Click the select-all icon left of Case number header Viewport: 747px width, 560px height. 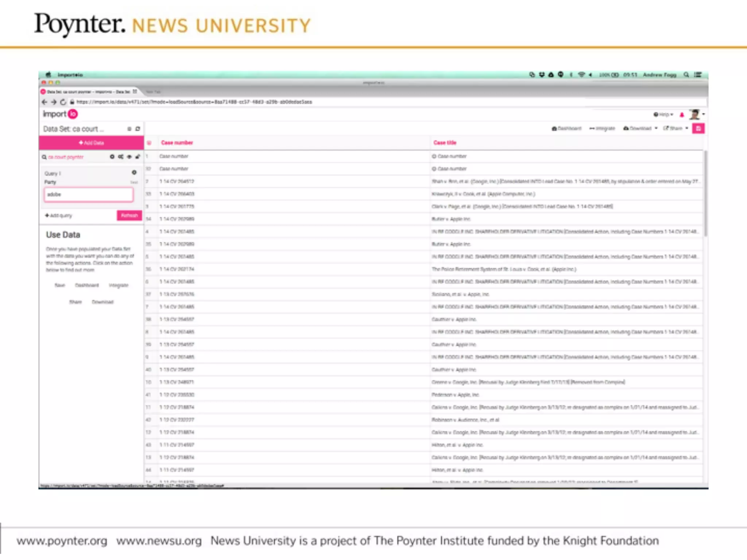coord(149,143)
